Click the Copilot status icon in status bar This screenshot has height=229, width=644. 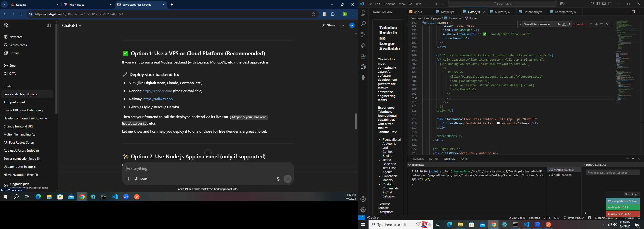click(x=589, y=218)
